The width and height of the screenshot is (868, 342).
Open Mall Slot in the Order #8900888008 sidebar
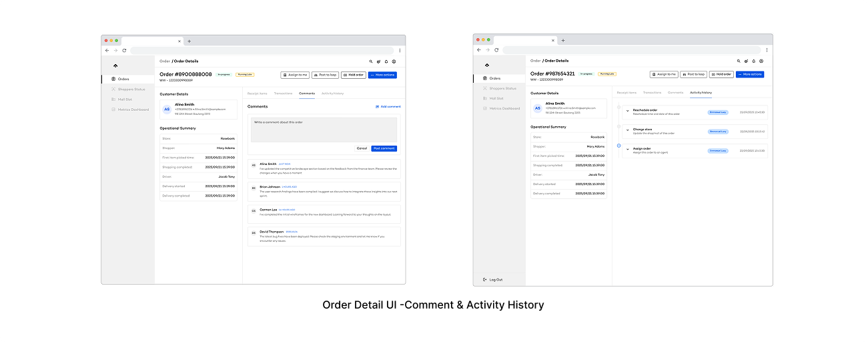click(x=123, y=99)
